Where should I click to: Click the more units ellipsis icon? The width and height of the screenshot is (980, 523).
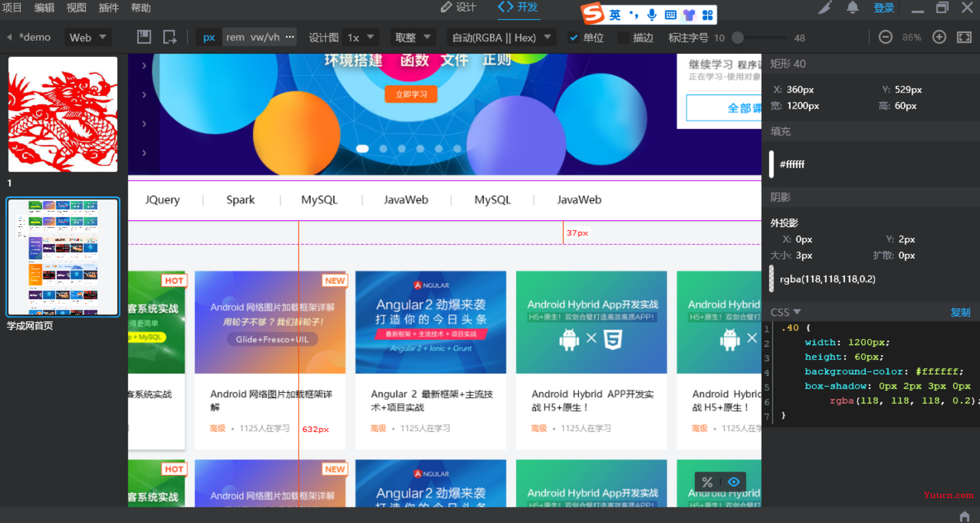point(290,37)
